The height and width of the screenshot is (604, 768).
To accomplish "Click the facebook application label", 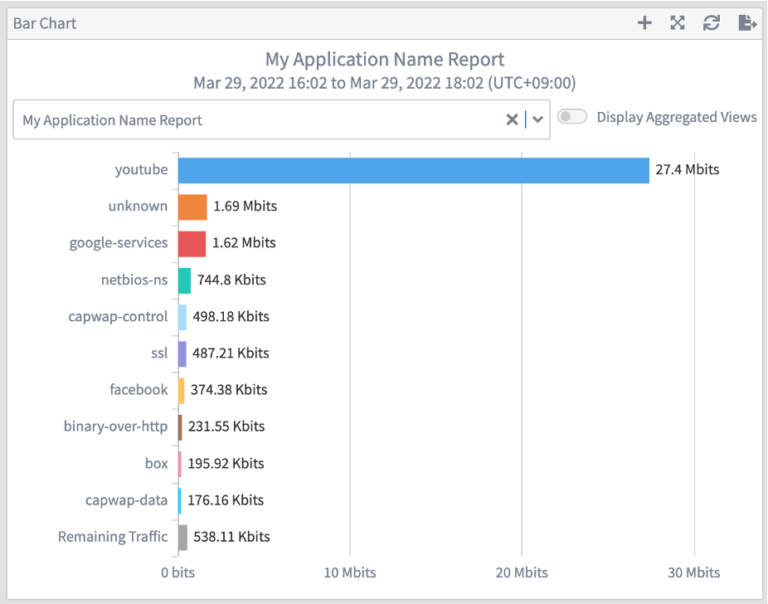I will point(139,390).
